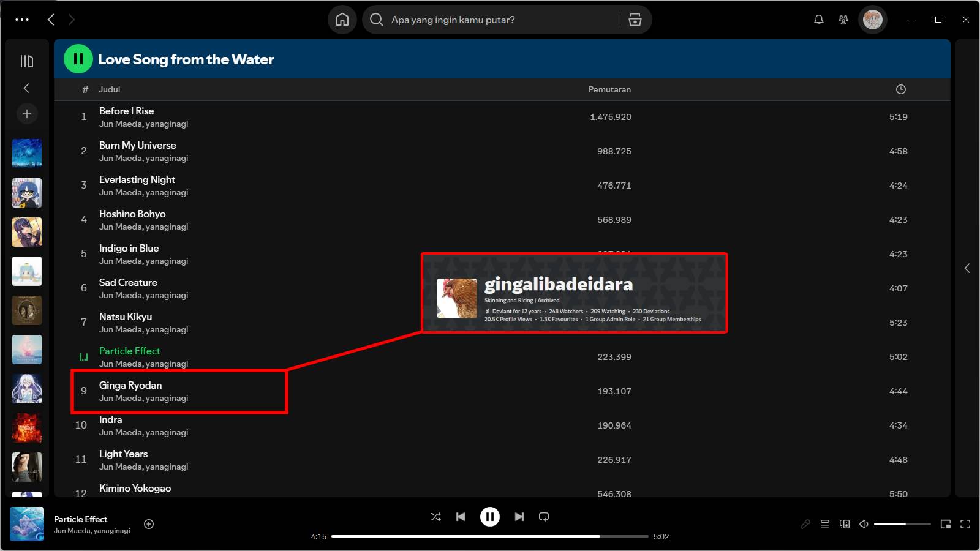Mute the volume with the speaker icon
The height and width of the screenshot is (551, 980).
click(864, 524)
